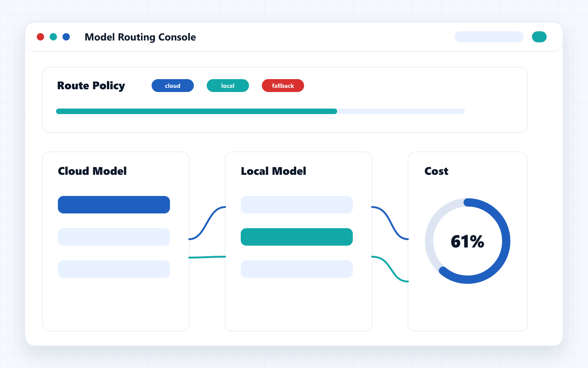
Task: Click the teal button in title bar
Action: (x=539, y=37)
